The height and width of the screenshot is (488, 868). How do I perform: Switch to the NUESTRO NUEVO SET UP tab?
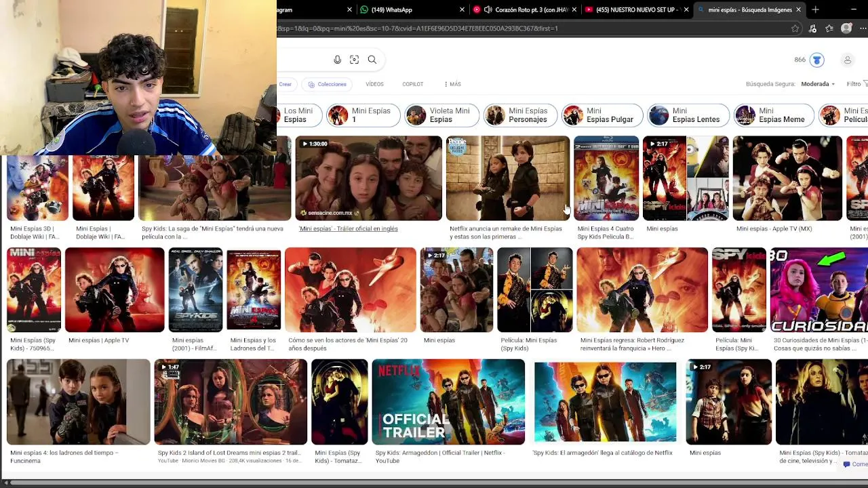coord(637,9)
